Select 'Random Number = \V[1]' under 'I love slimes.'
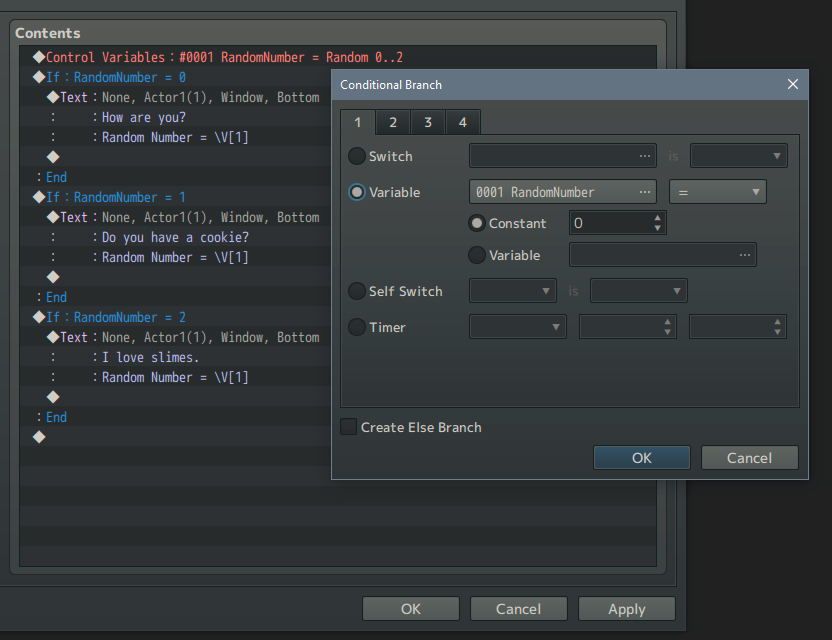 click(175, 377)
